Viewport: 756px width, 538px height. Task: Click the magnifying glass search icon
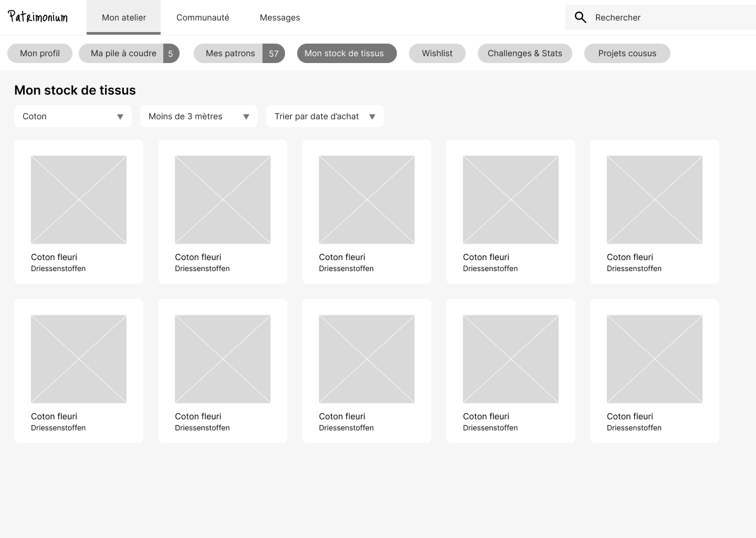(580, 17)
